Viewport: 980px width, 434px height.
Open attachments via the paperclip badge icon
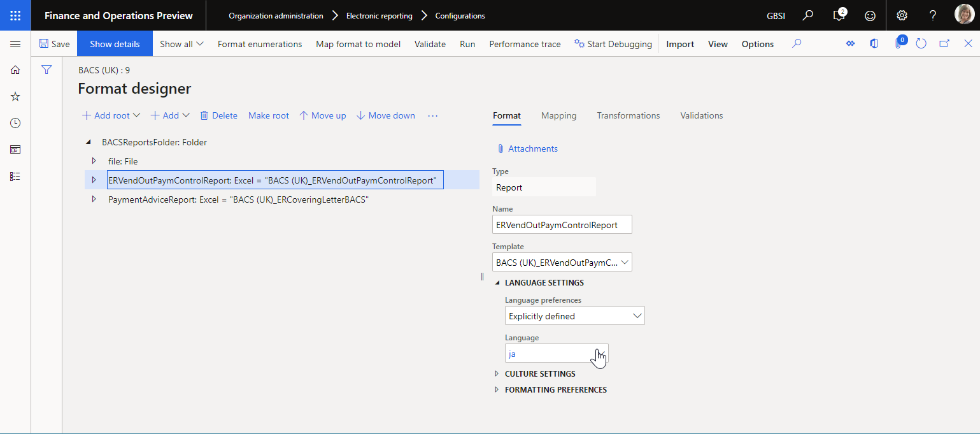900,43
